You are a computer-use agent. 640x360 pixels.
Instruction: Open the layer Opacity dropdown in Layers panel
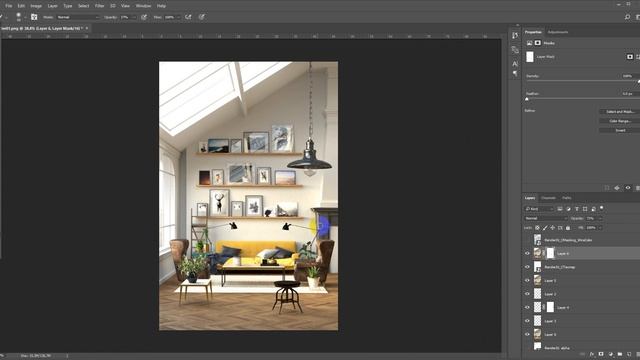(x=600, y=218)
